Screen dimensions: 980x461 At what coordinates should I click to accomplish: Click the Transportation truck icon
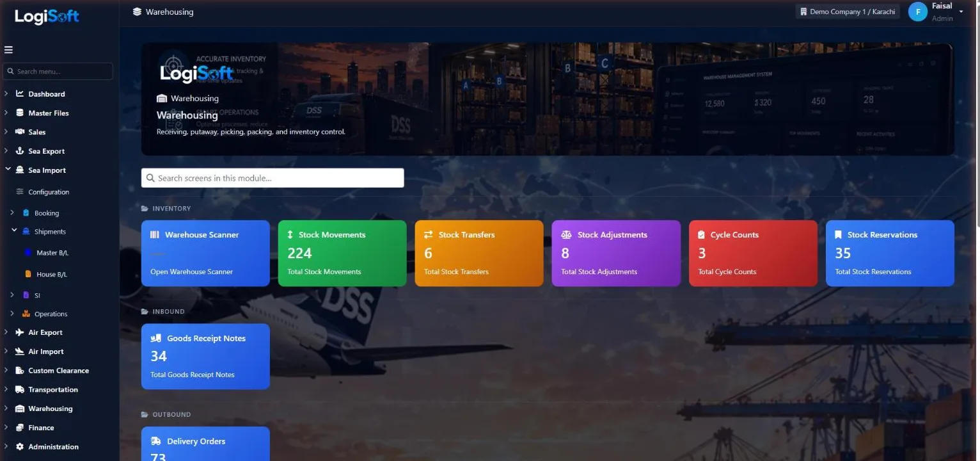pos(20,389)
